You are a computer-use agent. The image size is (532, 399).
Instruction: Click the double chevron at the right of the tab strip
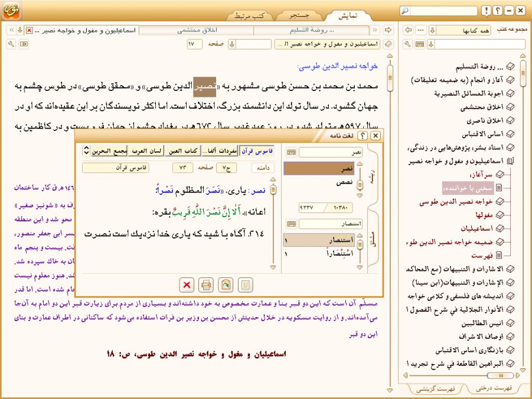click(x=375, y=30)
